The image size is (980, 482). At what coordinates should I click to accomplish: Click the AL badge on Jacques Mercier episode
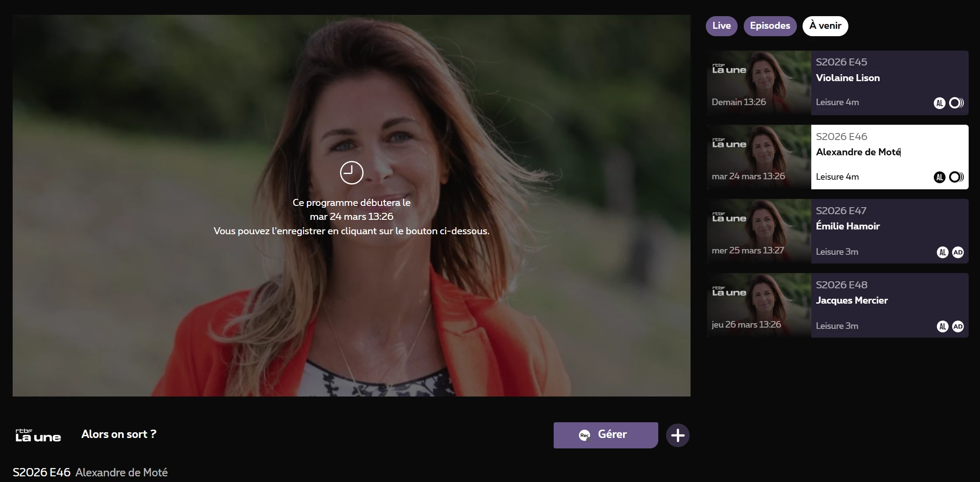click(x=943, y=326)
